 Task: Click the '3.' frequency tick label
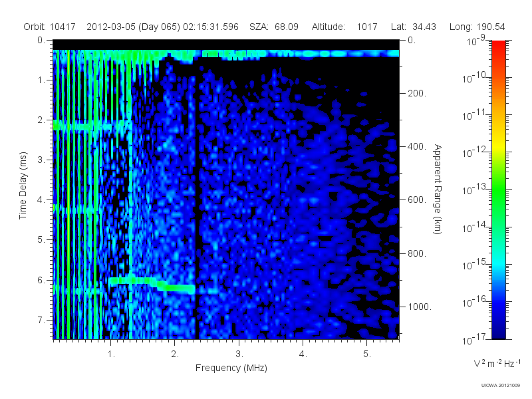[239, 354]
